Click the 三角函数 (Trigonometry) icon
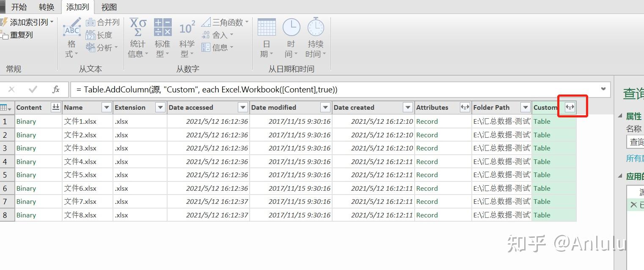644x270 pixels. [222, 22]
